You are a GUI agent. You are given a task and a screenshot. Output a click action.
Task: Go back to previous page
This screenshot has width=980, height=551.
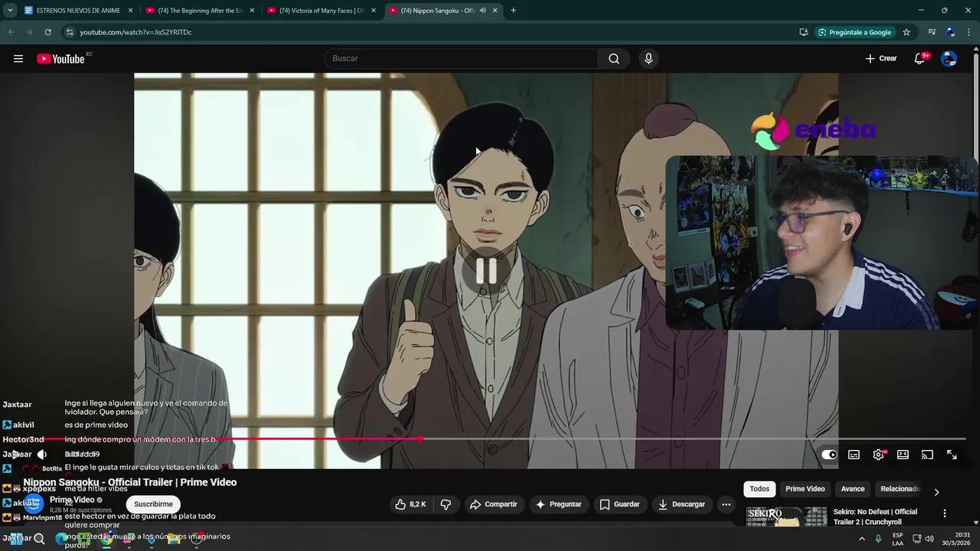pyautogui.click(x=11, y=32)
